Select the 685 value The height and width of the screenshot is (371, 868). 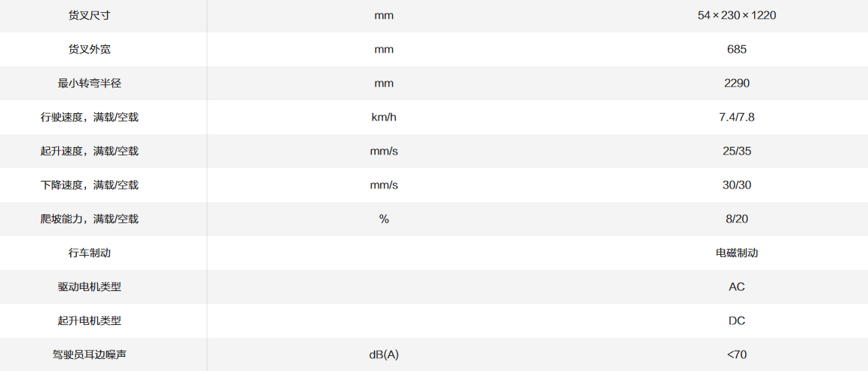pos(736,49)
